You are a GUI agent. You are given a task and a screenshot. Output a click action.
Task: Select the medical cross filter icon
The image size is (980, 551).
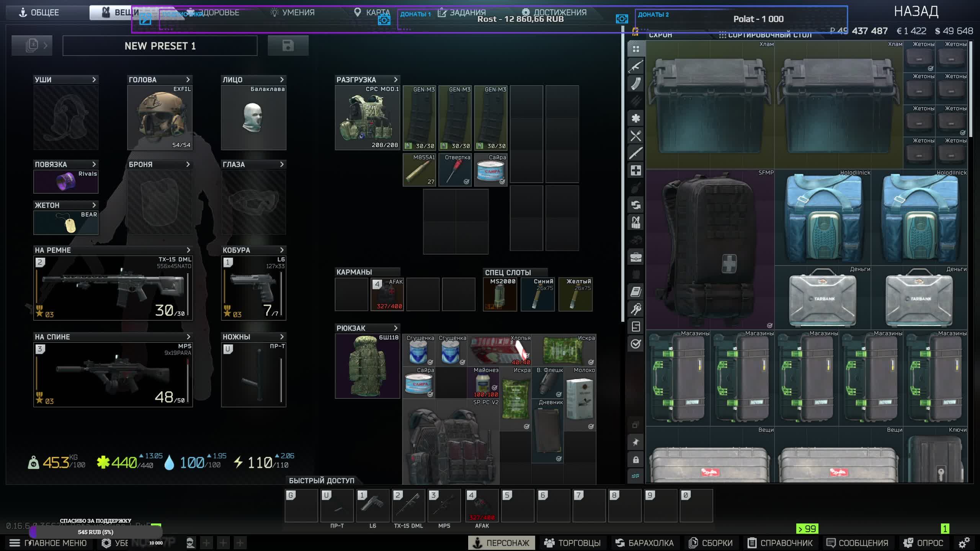click(x=635, y=170)
